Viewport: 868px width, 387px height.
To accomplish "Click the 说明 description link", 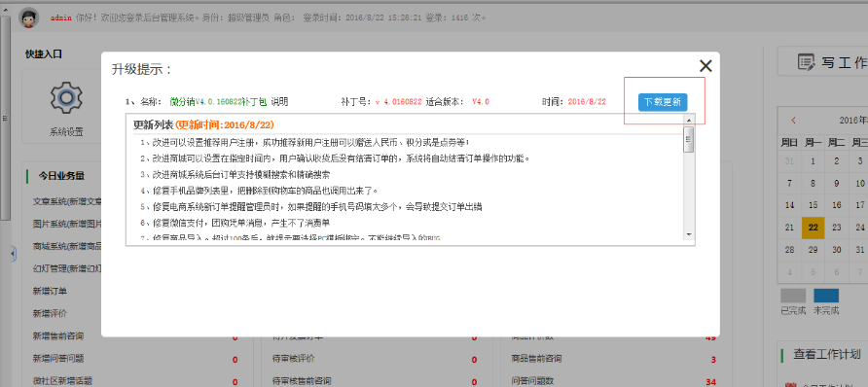I will tap(279, 102).
